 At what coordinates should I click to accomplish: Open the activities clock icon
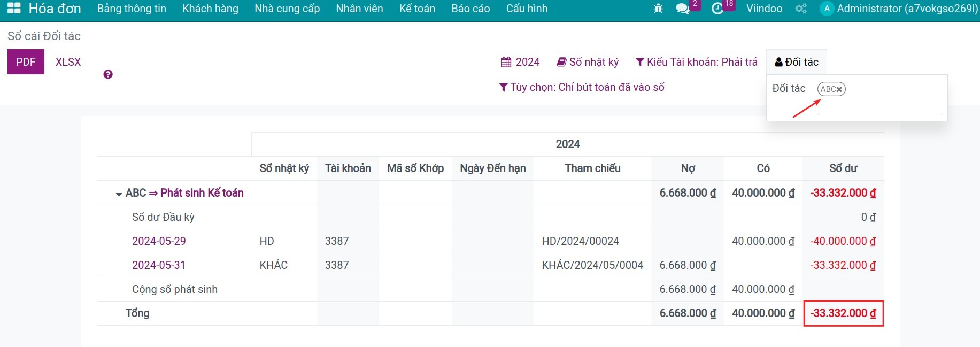717,9
